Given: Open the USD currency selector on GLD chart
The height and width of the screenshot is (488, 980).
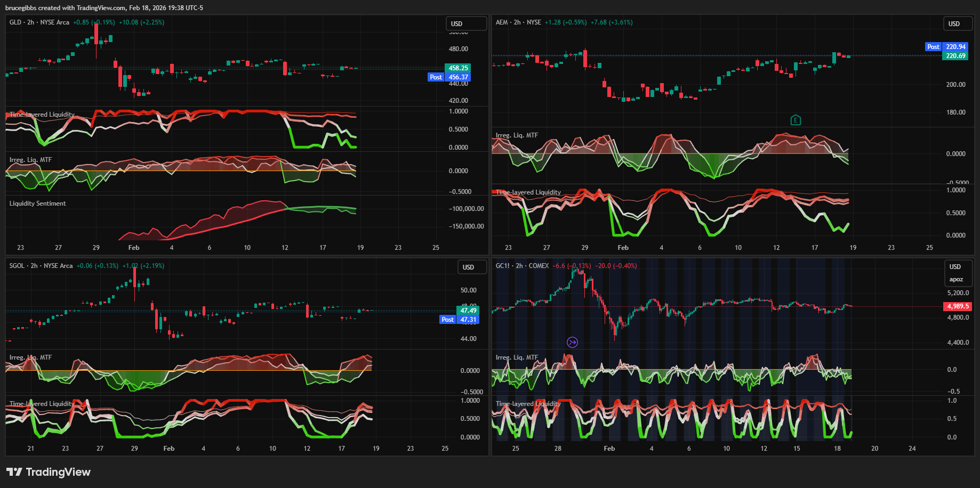Looking at the screenshot, I should (x=466, y=24).
